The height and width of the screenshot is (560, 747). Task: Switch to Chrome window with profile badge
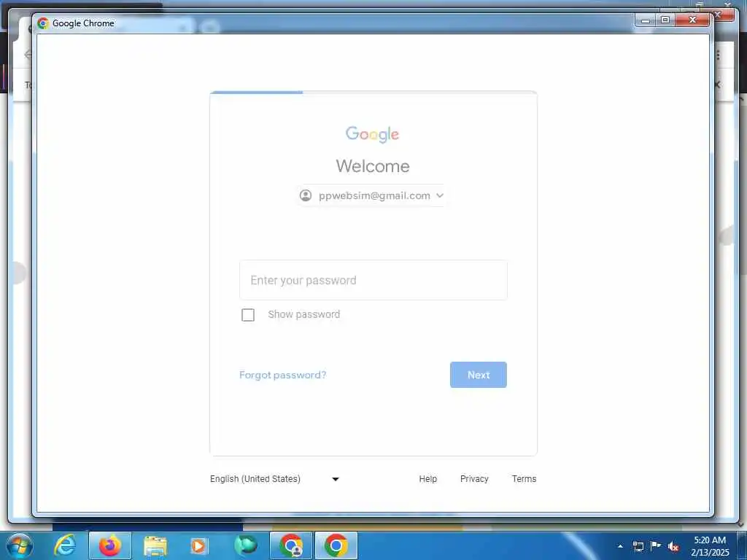pos(291,545)
